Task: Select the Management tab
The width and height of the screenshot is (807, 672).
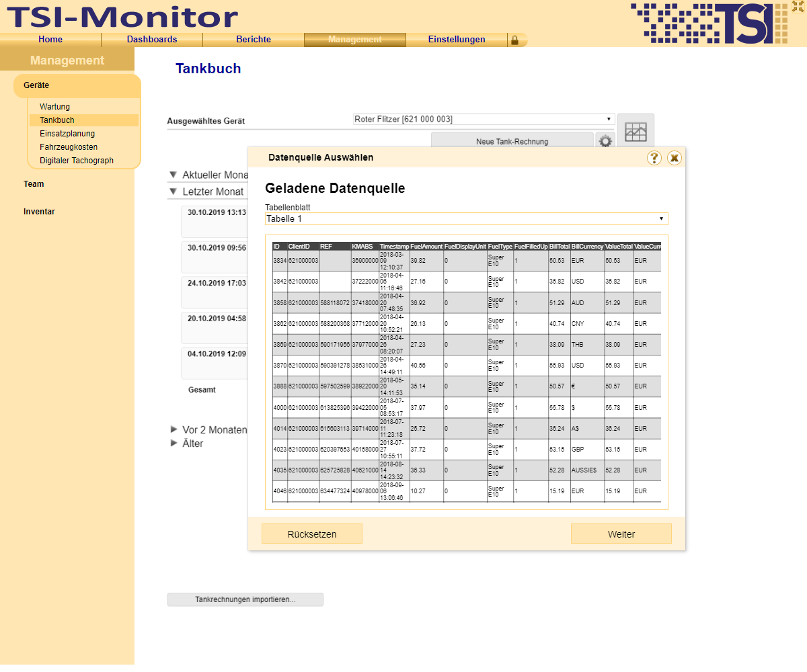Action: pos(355,40)
